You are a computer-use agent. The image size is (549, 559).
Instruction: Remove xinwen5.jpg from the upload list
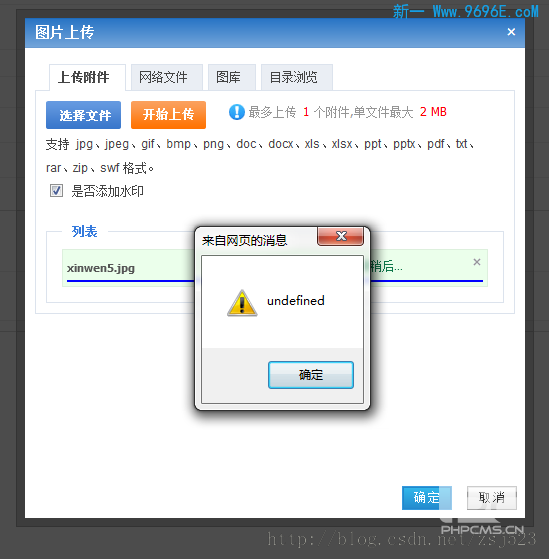(477, 262)
